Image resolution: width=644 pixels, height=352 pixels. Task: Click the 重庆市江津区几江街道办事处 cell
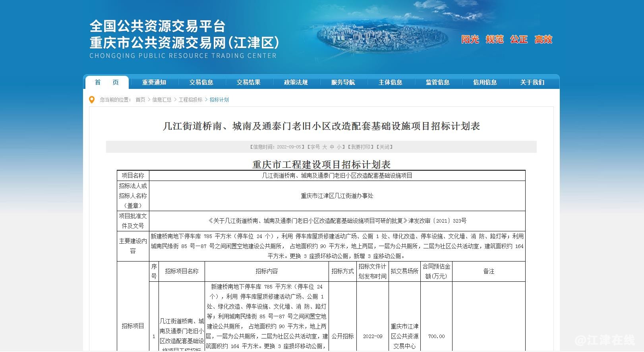click(337, 196)
